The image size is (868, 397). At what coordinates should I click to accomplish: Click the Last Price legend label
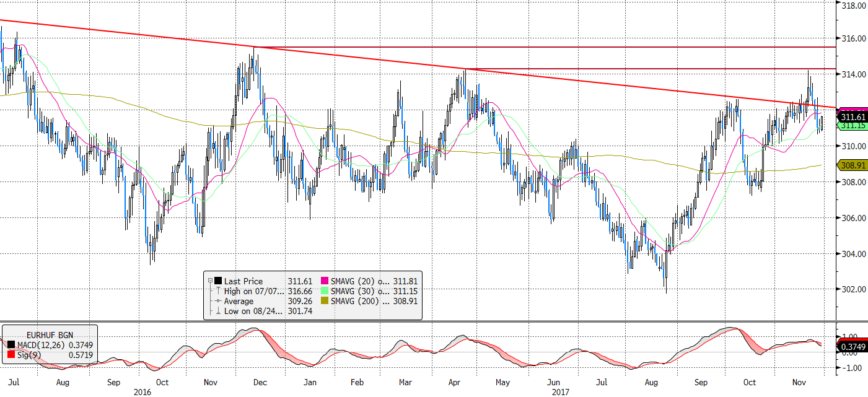tap(244, 281)
